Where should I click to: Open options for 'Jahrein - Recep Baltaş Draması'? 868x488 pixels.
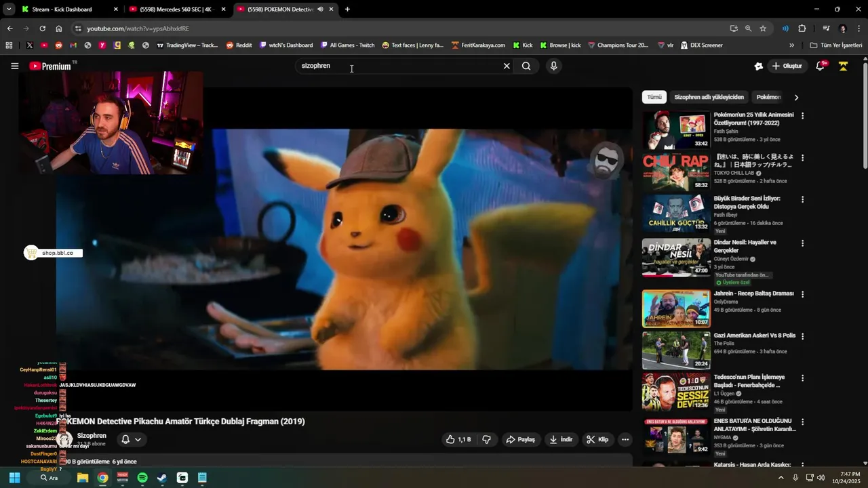[802, 295]
